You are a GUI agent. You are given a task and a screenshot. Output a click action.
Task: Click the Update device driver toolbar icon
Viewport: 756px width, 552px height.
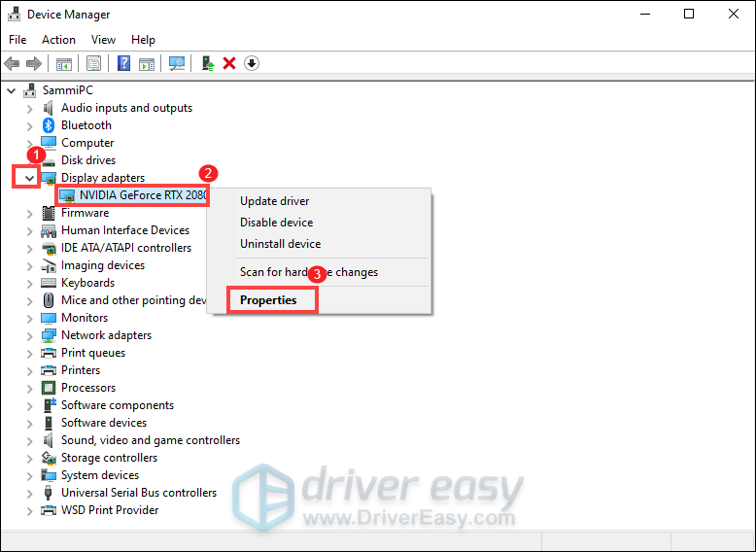pyautogui.click(x=208, y=63)
